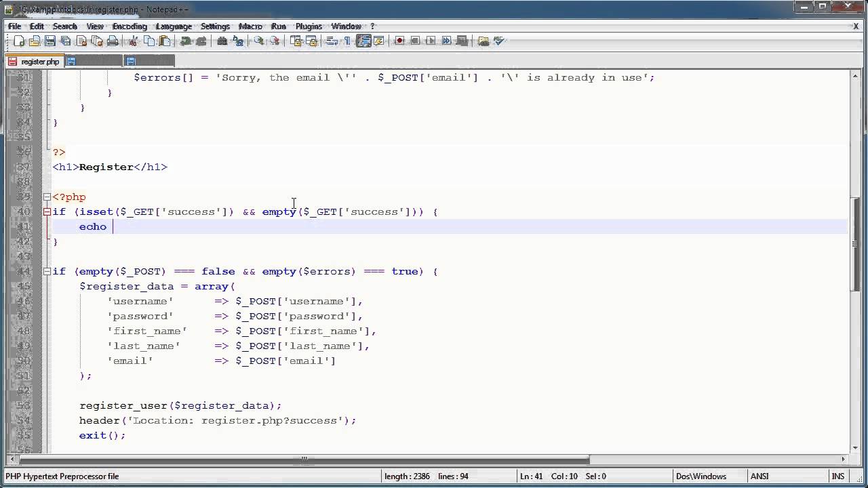
Task: Close document with menu bar X
Action: (x=856, y=26)
